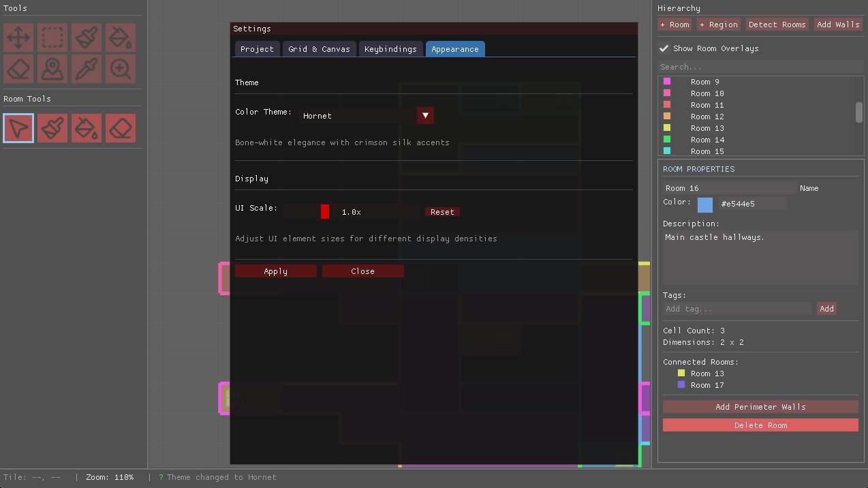This screenshot has height=488, width=868.
Task: Click the hex color field #e544e5
Action: coord(752,204)
